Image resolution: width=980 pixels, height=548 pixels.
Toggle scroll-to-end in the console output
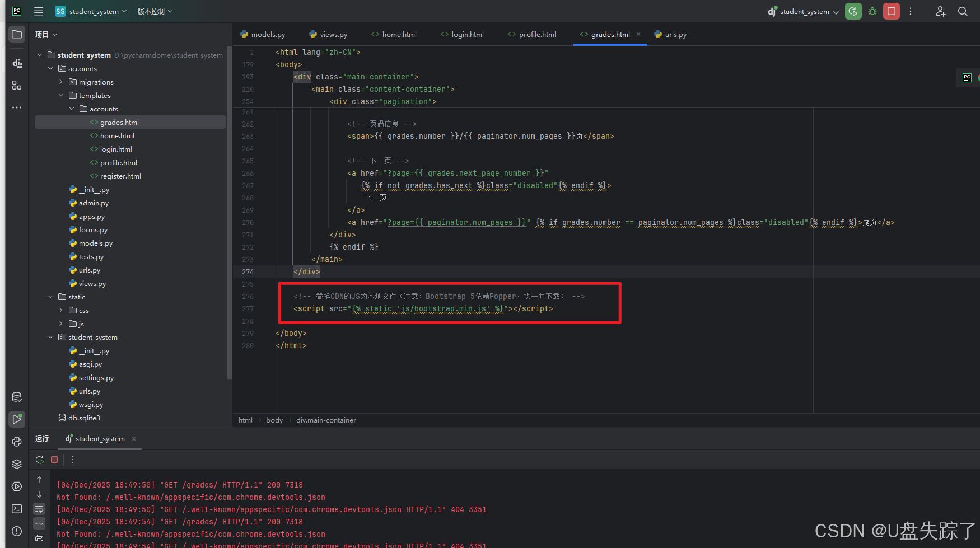click(39, 523)
